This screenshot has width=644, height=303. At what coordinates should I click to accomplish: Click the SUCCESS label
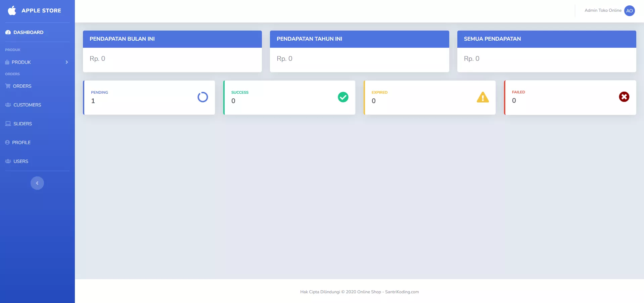pyautogui.click(x=240, y=92)
